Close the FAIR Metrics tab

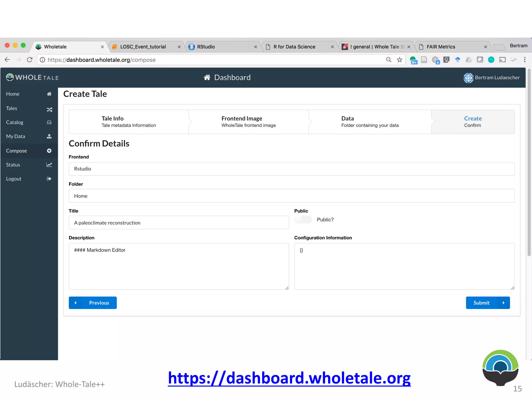486,47
